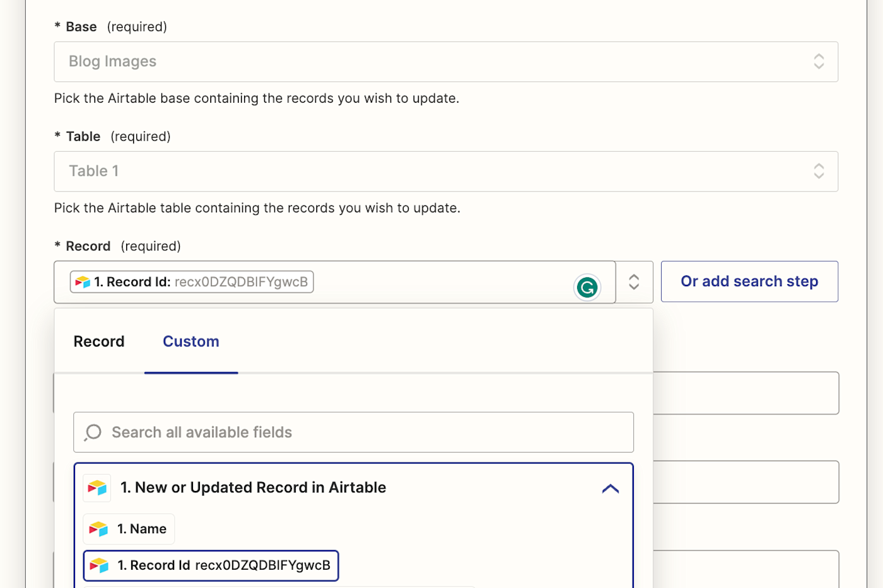Click the Airtable icon on the Name pill
This screenshot has height=588, width=883.
[98, 529]
